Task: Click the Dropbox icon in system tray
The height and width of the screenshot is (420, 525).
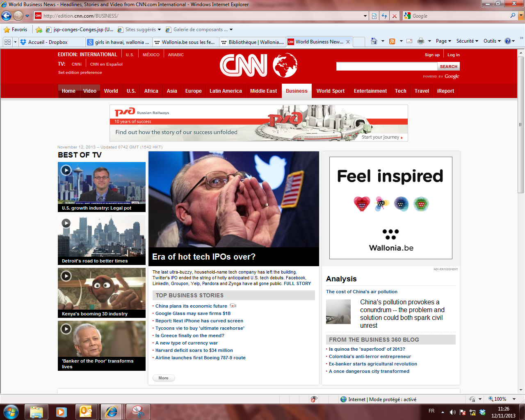Action: pos(482,412)
